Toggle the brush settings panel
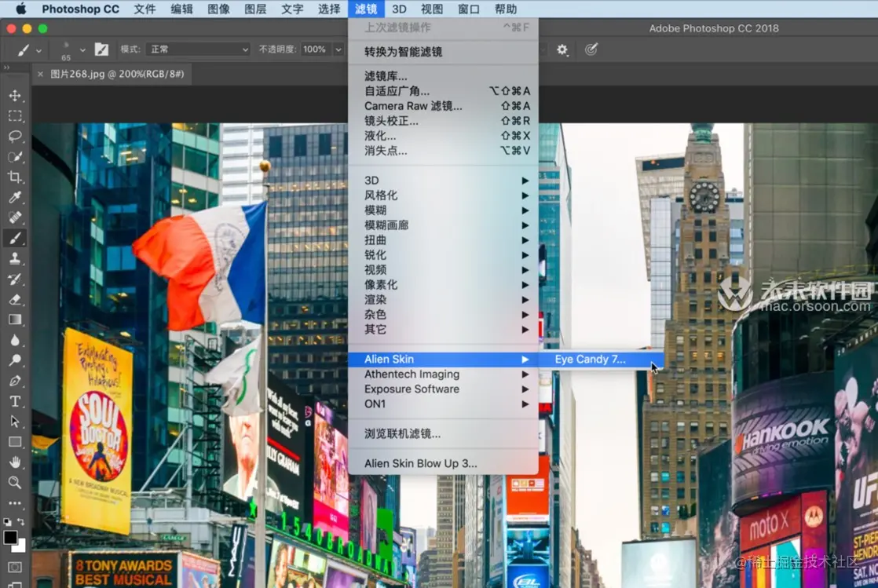878x588 pixels. pyautogui.click(x=101, y=49)
